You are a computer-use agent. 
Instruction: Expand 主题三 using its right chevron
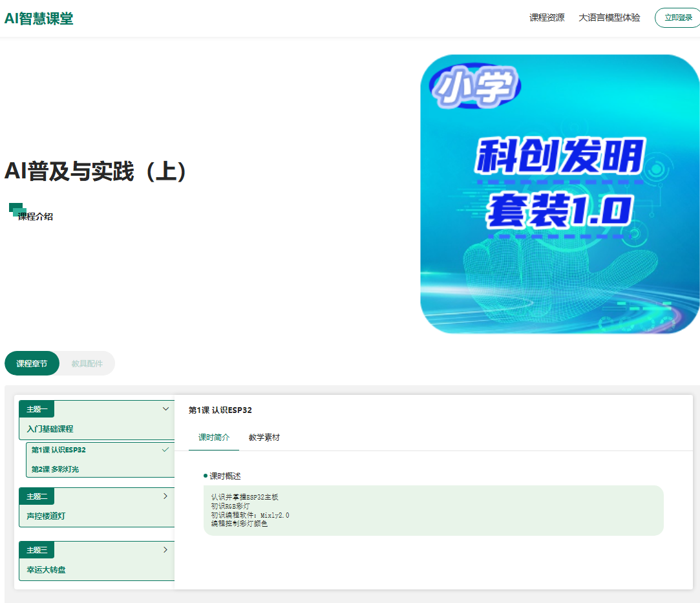tap(165, 549)
